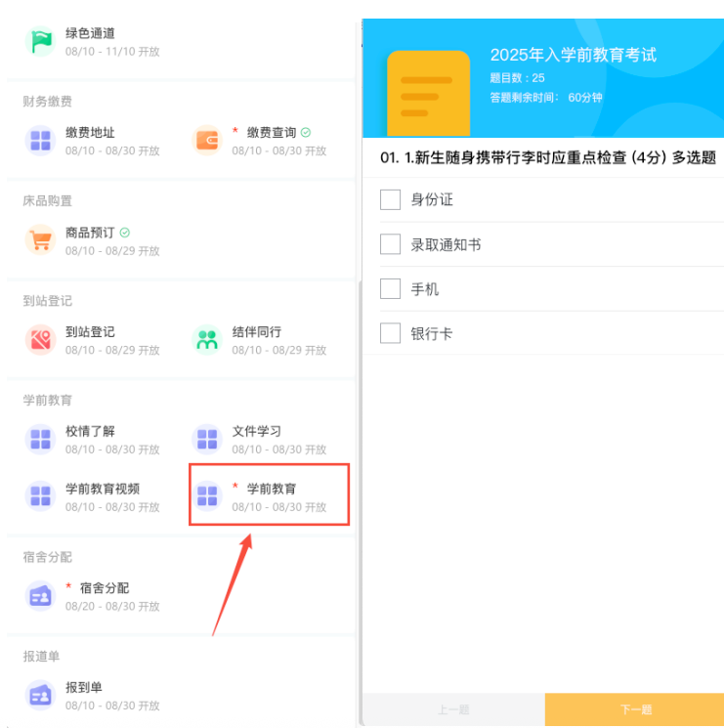The width and height of the screenshot is (724, 728).
Task: Open the 缴费地址 entry
Action: [x=90, y=133]
